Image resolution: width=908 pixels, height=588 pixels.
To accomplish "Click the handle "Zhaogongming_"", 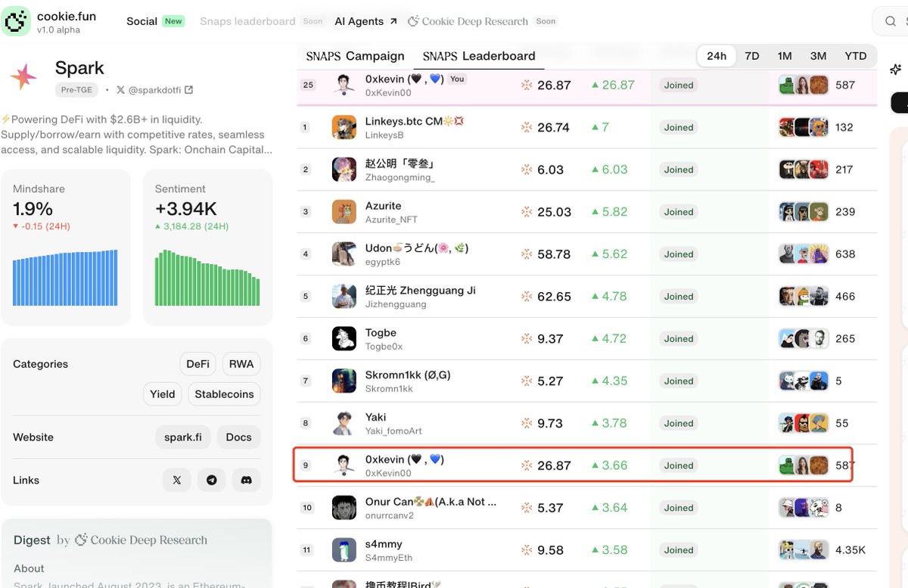I will (400, 177).
